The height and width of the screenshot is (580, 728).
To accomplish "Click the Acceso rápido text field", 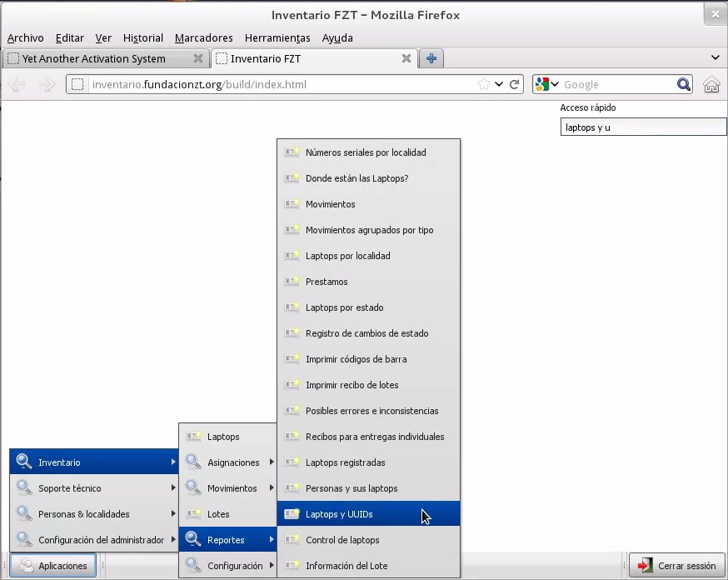I will [642, 127].
